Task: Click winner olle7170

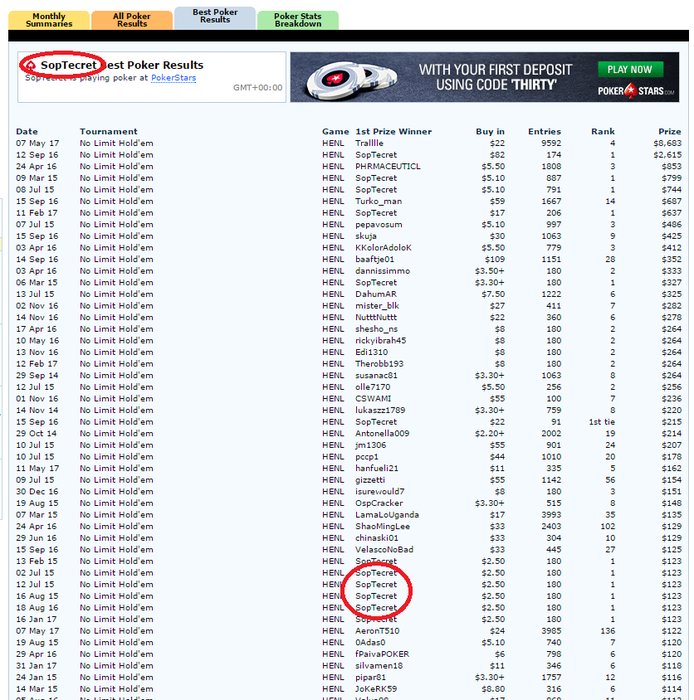Action: (373, 387)
